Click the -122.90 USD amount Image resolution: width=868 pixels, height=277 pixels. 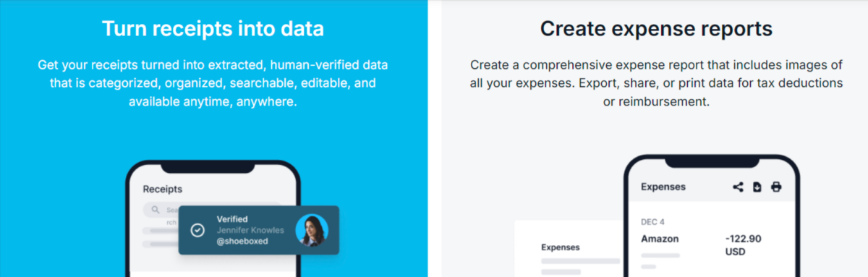[x=743, y=245]
